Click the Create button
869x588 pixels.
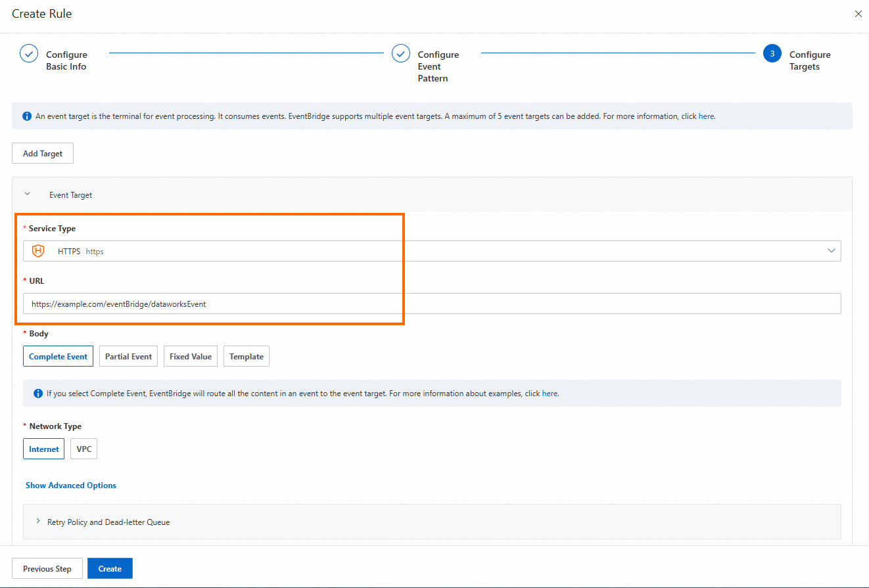pos(110,569)
